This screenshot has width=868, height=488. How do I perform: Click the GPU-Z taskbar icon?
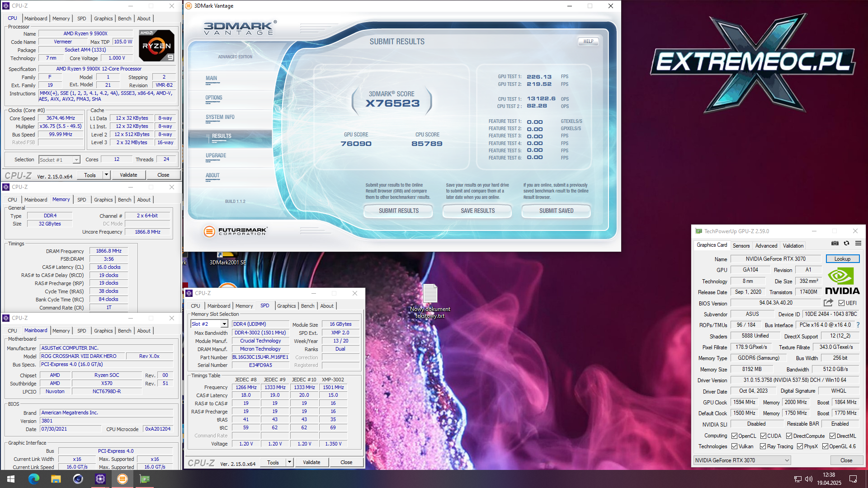[x=145, y=479]
